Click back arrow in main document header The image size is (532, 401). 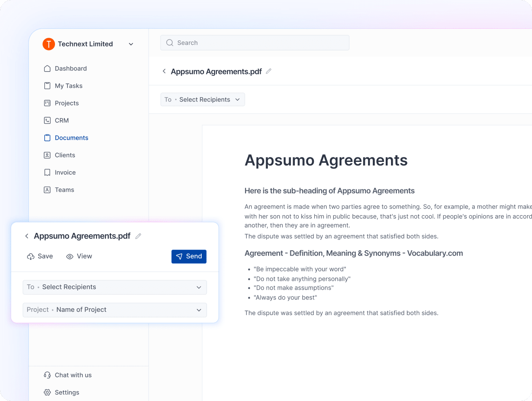pyautogui.click(x=164, y=71)
